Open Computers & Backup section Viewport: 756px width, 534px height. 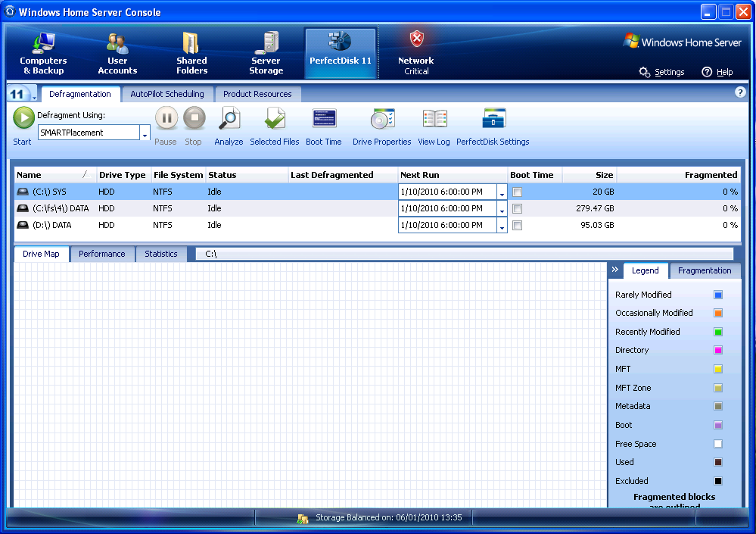[43, 54]
